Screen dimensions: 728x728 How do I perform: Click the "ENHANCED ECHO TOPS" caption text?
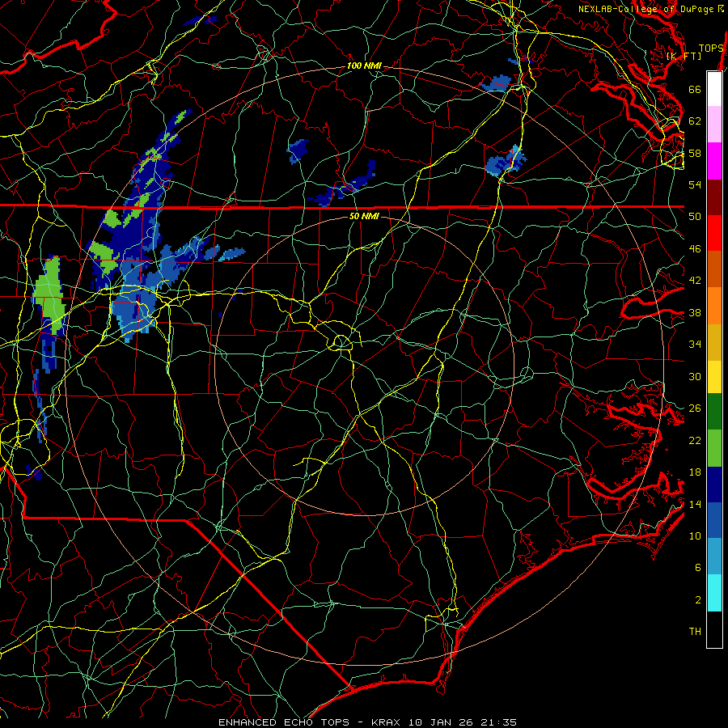(x=284, y=722)
